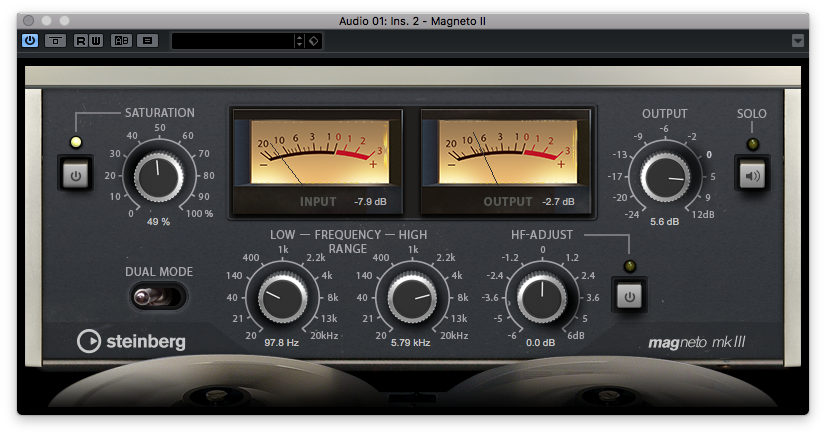This screenshot has height=436, width=826.
Task: Toggle the Saturation on/off power button
Action: pos(75,175)
